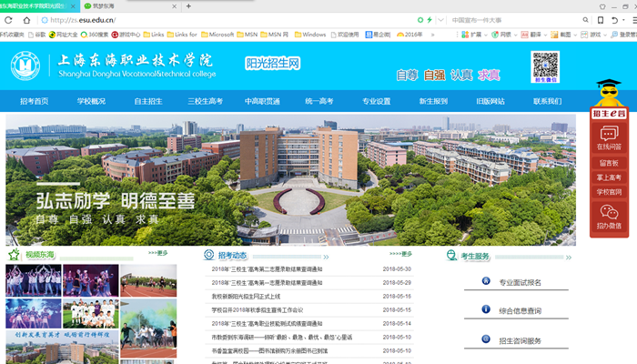Image resolution: width=637 pixels, height=364 pixels.
Task: Open the Links bookmark folder
Action: pyautogui.click(x=154, y=35)
